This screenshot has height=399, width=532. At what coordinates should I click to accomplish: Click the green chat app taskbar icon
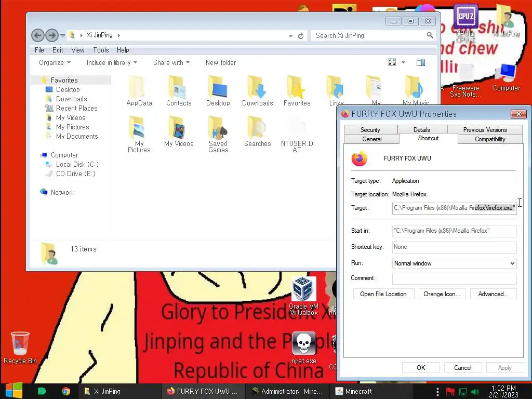pyautogui.click(x=42, y=391)
